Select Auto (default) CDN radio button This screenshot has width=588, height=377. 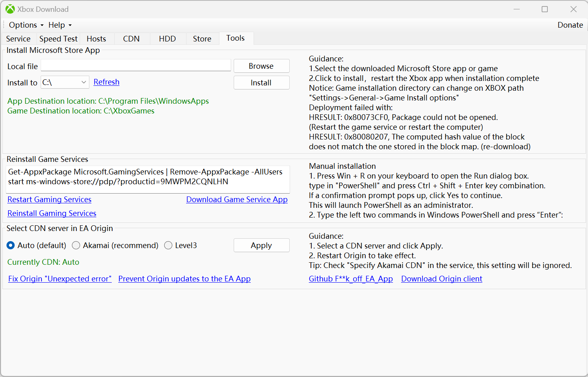[37, 245]
